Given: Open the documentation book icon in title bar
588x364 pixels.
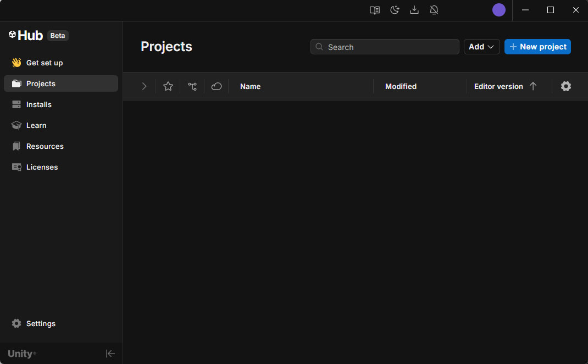Looking at the screenshot, I should (x=375, y=10).
